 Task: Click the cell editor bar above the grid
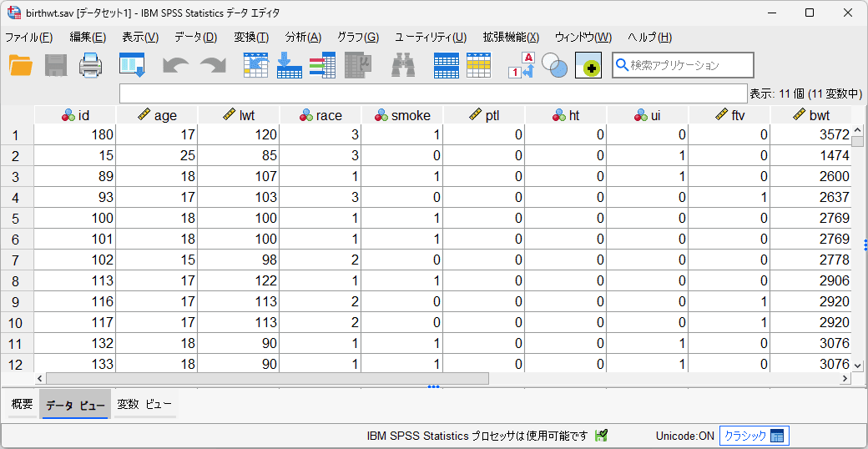tap(433, 93)
